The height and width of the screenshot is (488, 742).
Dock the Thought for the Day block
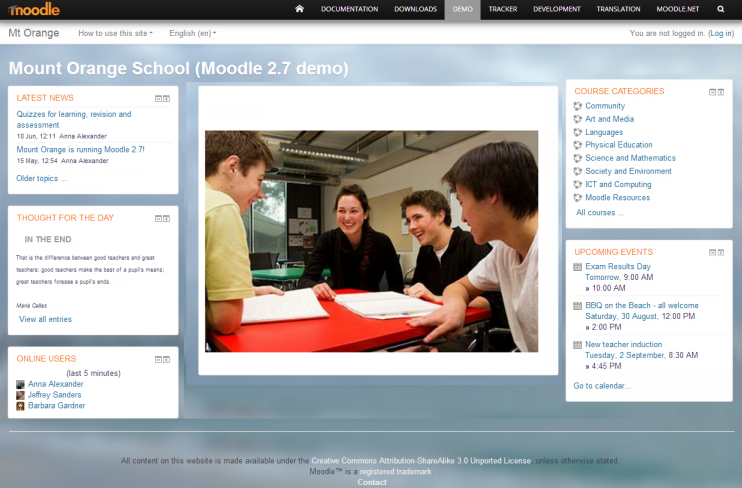pos(167,218)
